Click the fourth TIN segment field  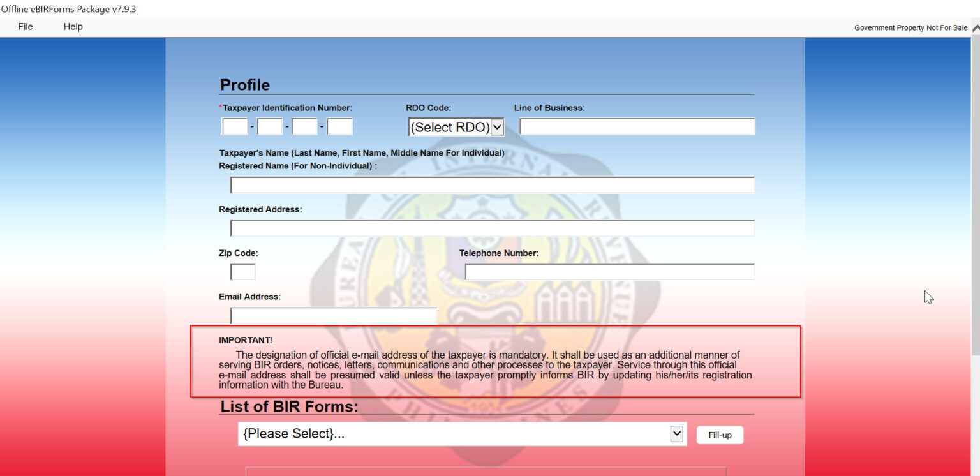pyautogui.click(x=340, y=126)
